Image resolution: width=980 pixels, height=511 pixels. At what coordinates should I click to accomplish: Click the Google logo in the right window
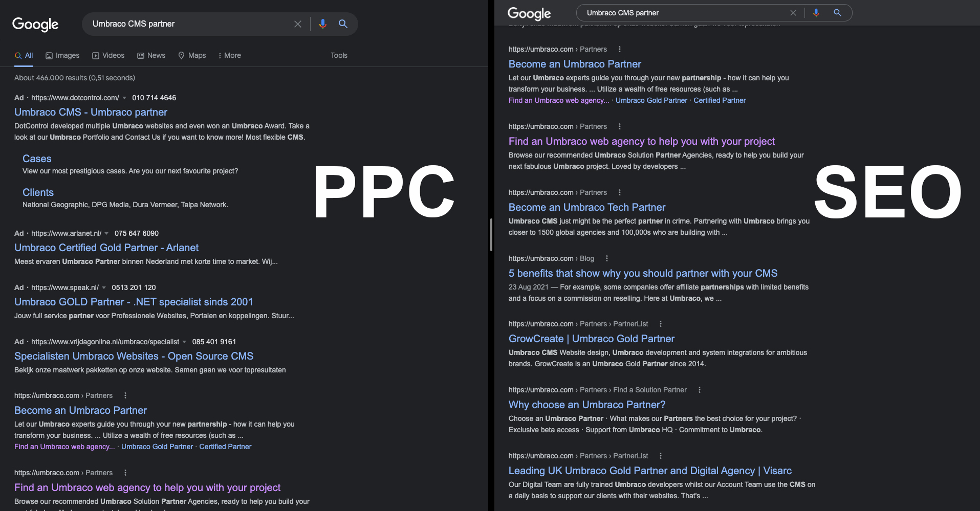tap(529, 13)
